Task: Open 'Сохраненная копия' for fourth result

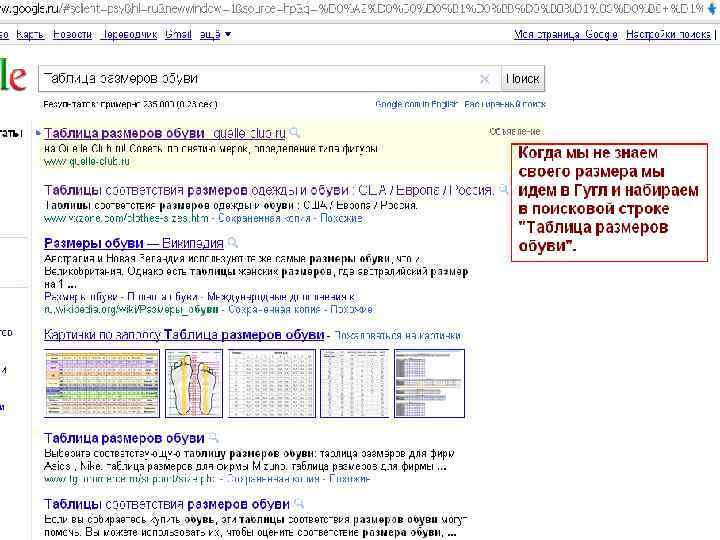Action: coord(273,479)
